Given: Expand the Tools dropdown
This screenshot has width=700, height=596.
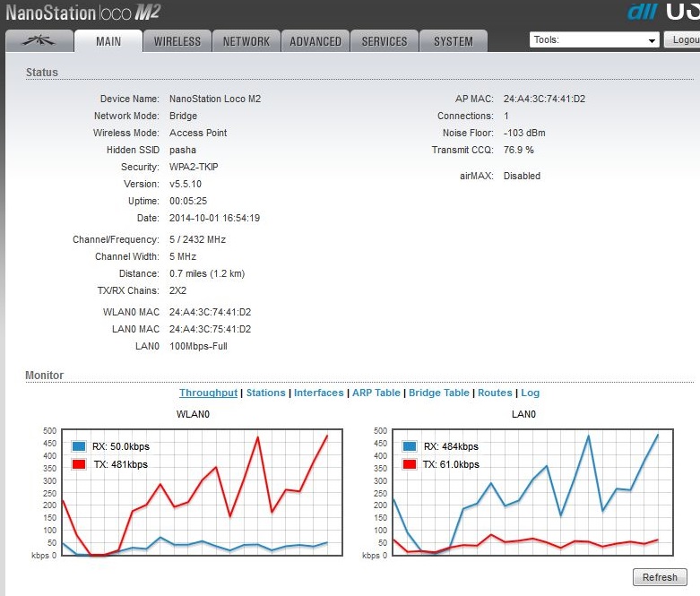Looking at the screenshot, I should (x=594, y=39).
